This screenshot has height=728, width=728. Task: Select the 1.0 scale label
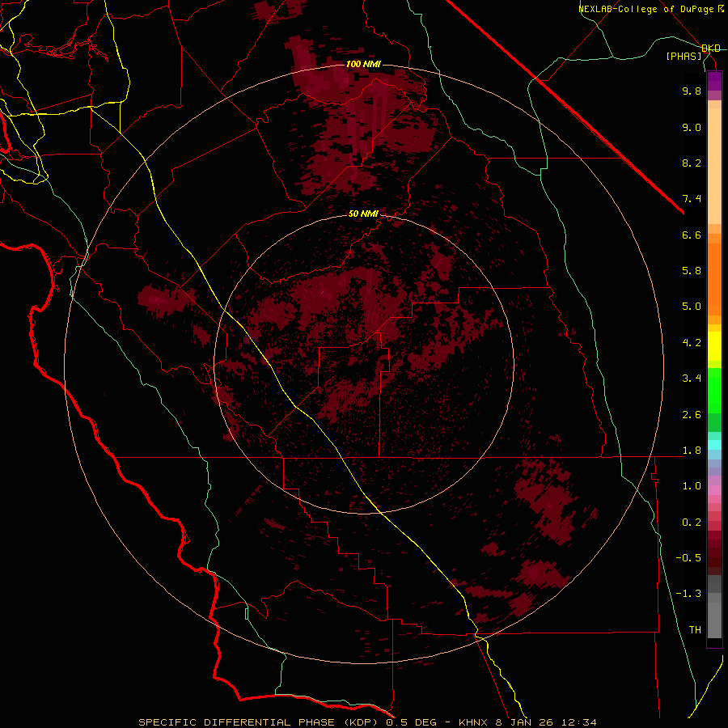click(692, 486)
